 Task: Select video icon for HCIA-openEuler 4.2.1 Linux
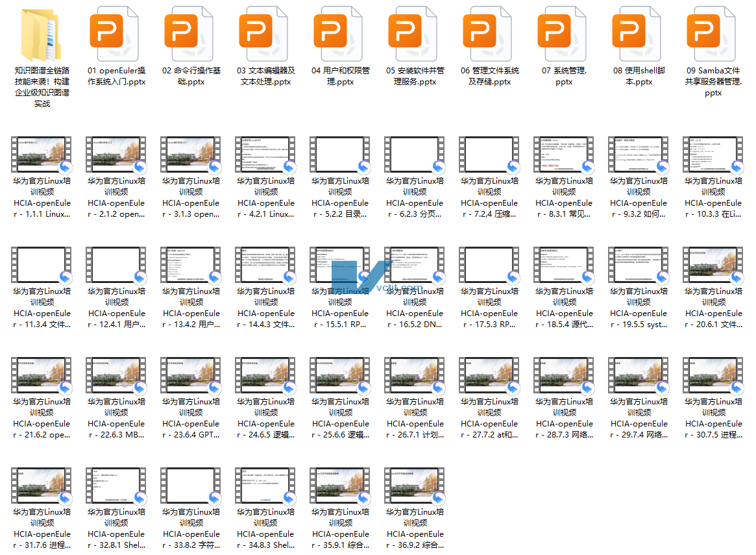tap(265, 154)
